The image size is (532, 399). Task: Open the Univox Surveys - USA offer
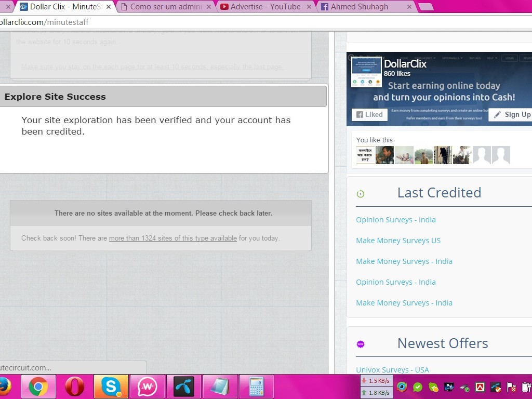tap(392, 370)
